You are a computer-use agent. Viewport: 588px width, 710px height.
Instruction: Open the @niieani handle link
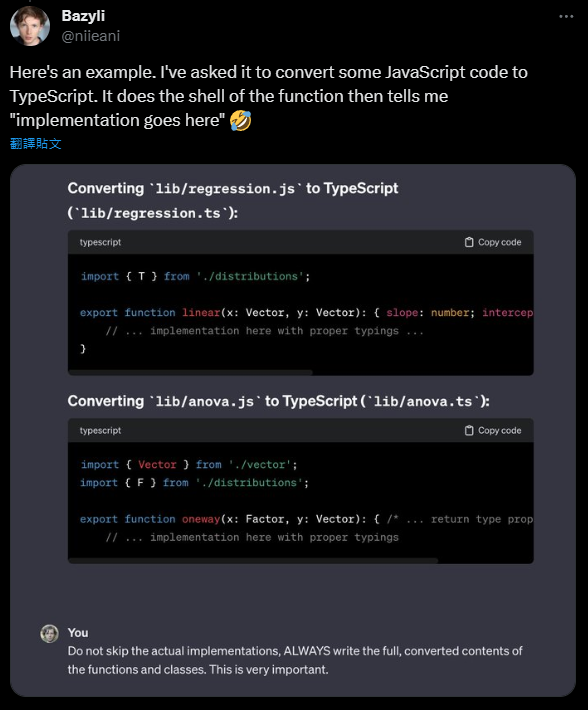click(x=91, y=36)
